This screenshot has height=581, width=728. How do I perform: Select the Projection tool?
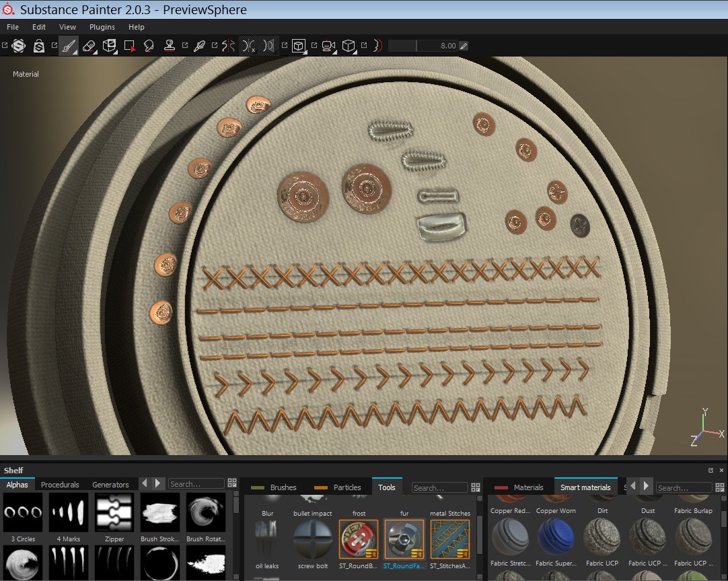pos(109,46)
